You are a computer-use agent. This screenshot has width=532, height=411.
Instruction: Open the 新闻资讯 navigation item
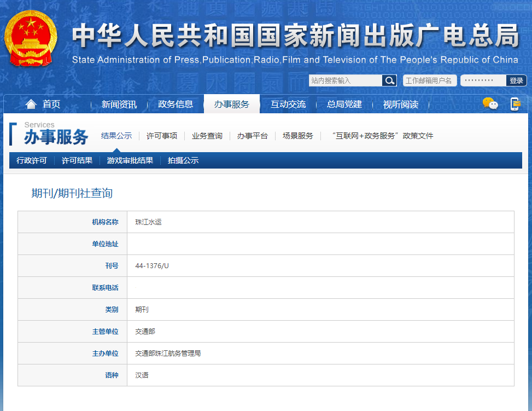tap(119, 105)
